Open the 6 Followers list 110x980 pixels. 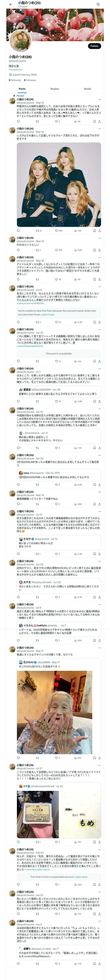click(30, 80)
